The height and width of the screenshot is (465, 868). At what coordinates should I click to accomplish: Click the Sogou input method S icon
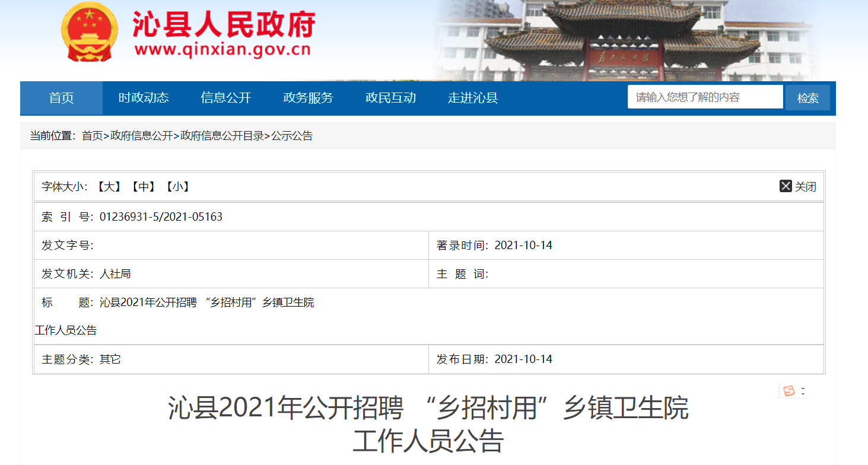coord(788,391)
